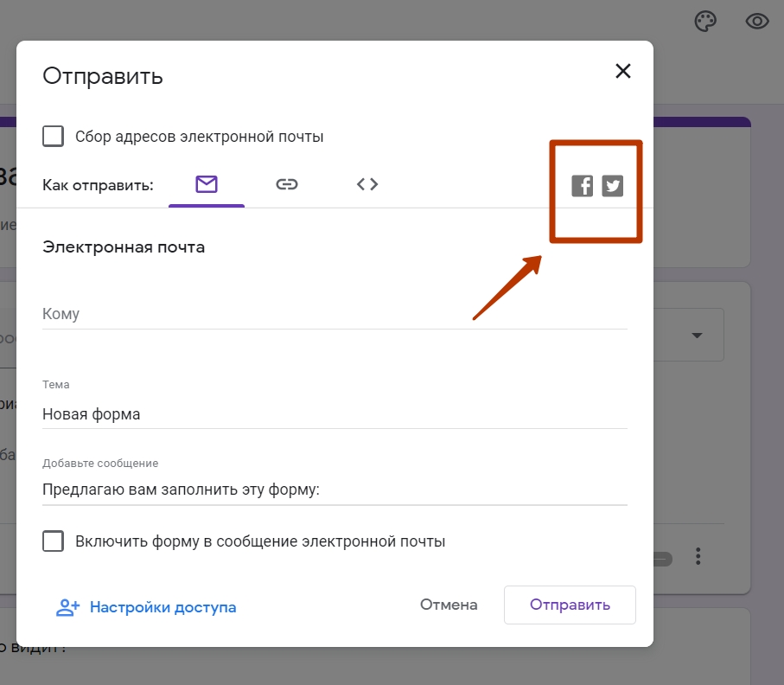The image size is (784, 685).
Task: Click the Тема field with Новая форма
Action: pos(335,414)
